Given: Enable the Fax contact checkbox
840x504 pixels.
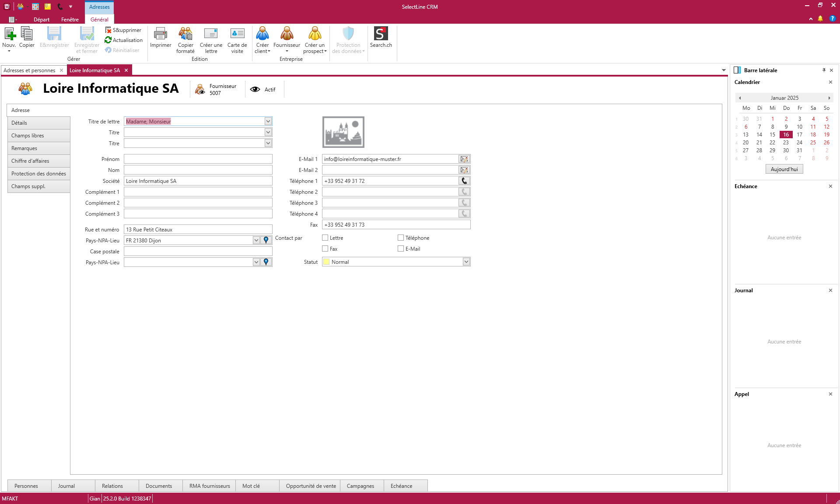Looking at the screenshot, I should click(x=325, y=248).
